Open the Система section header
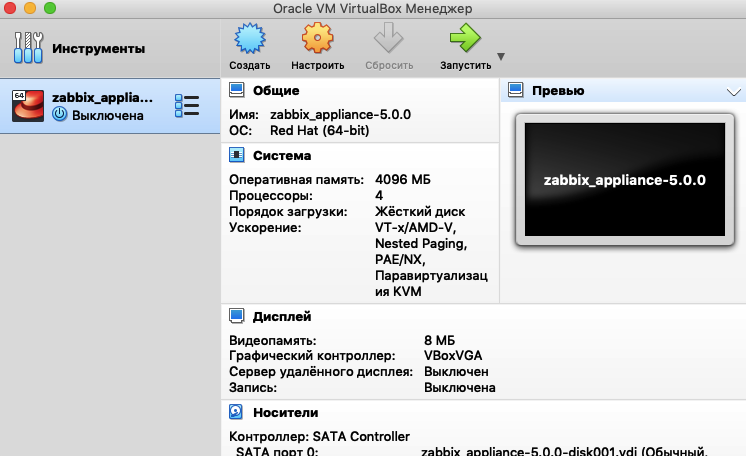 [x=282, y=156]
